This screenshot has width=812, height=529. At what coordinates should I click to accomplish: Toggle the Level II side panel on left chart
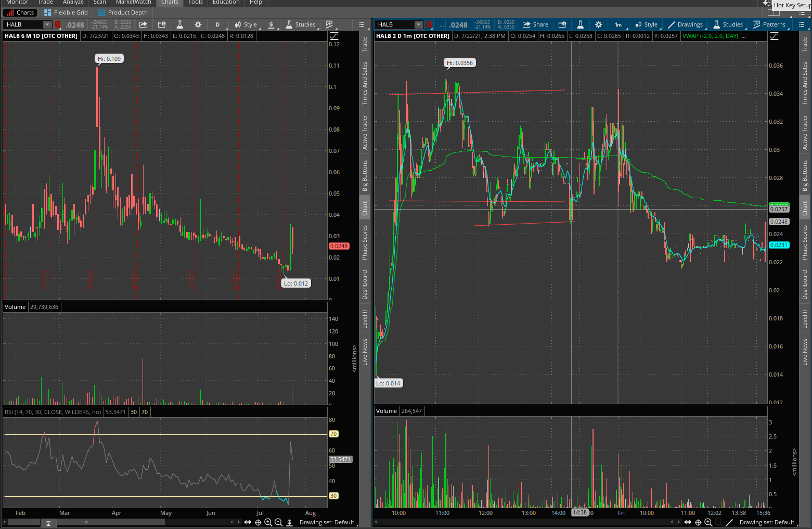point(365,319)
